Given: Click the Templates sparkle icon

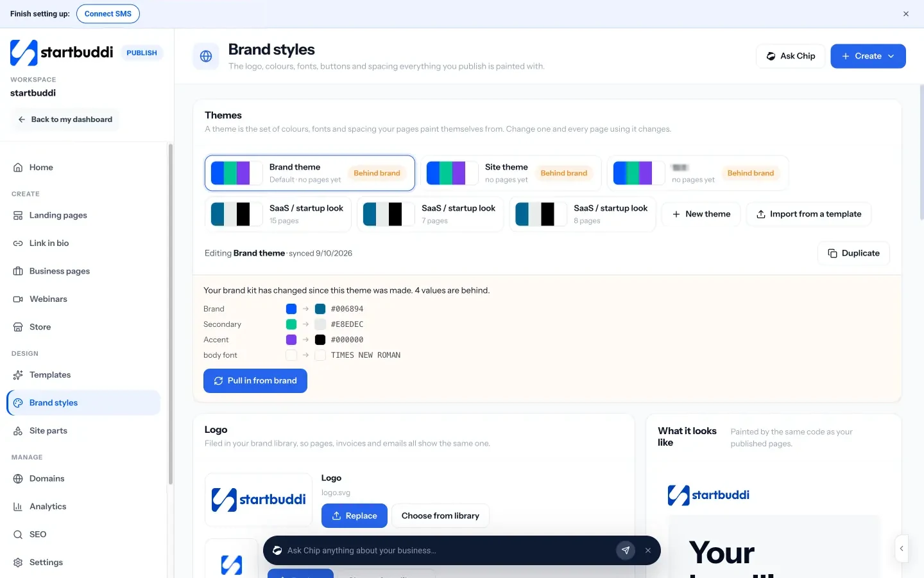Looking at the screenshot, I should click(18, 375).
